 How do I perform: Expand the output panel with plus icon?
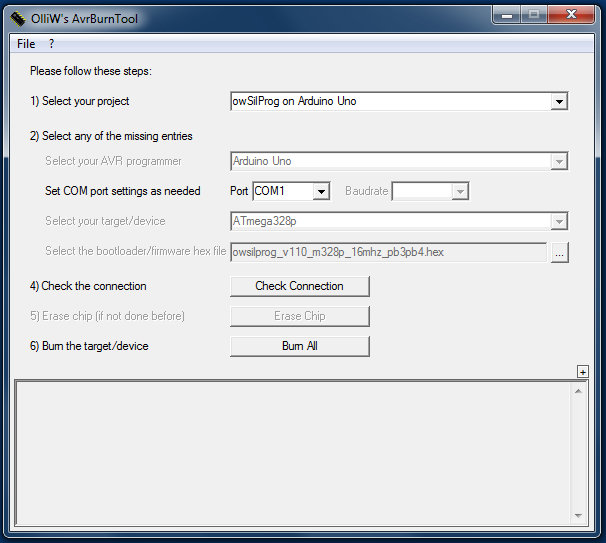[x=582, y=372]
